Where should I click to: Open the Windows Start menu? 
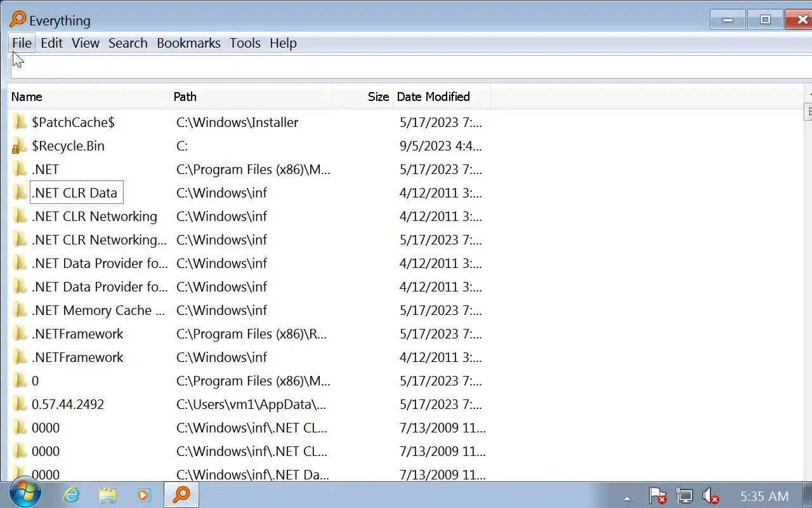coord(25,493)
